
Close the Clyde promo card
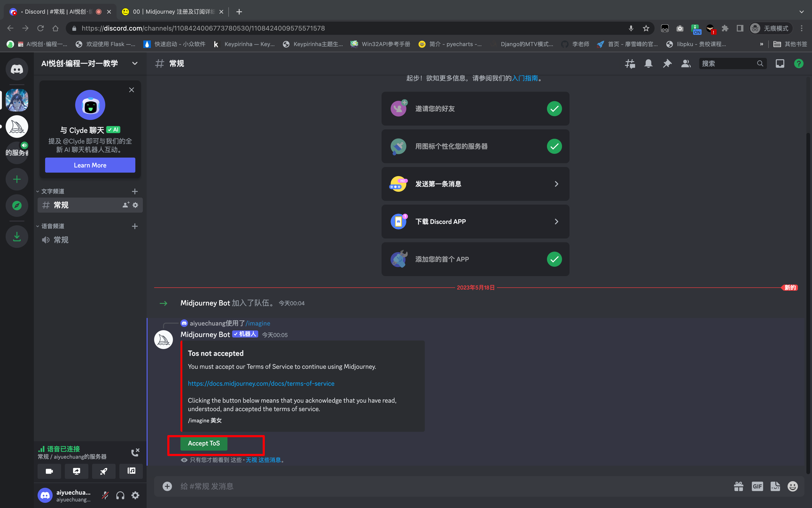132,90
